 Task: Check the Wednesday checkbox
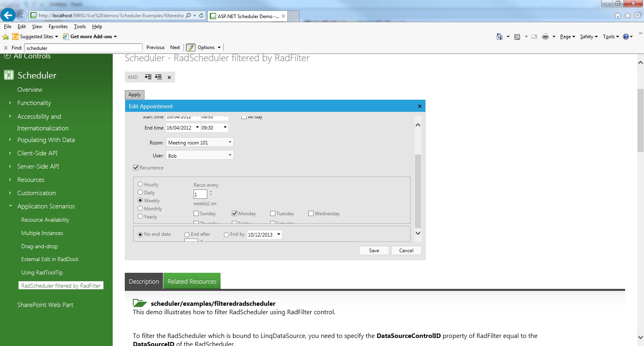click(x=311, y=214)
